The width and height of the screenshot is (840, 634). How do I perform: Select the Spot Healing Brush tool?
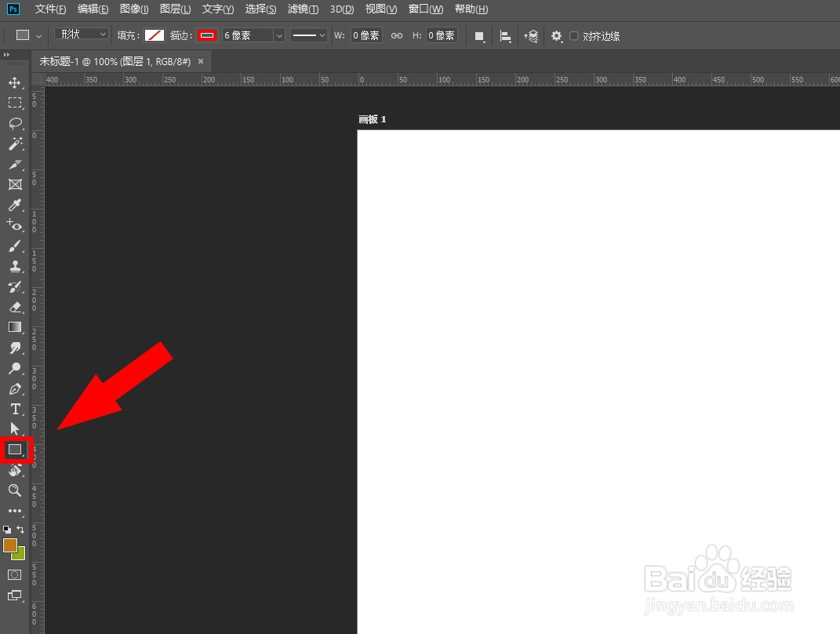[14, 225]
